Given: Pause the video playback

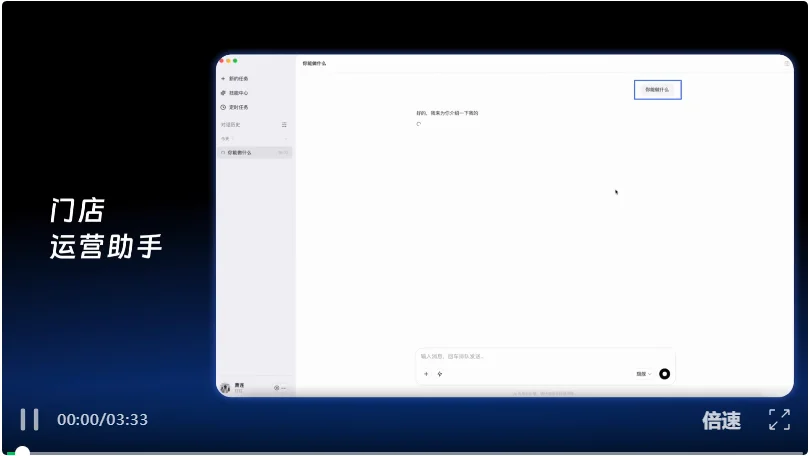Looking at the screenshot, I should click(30, 419).
